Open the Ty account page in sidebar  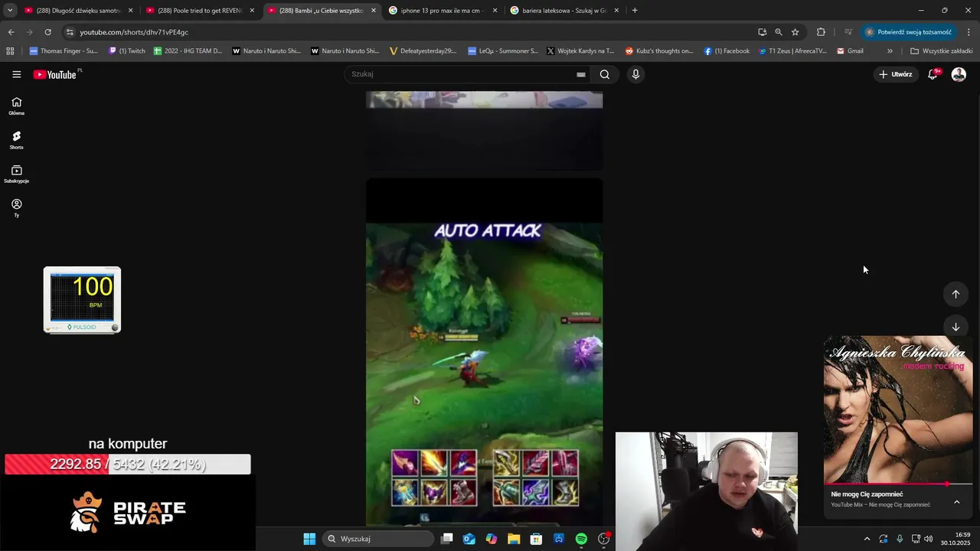(16, 208)
